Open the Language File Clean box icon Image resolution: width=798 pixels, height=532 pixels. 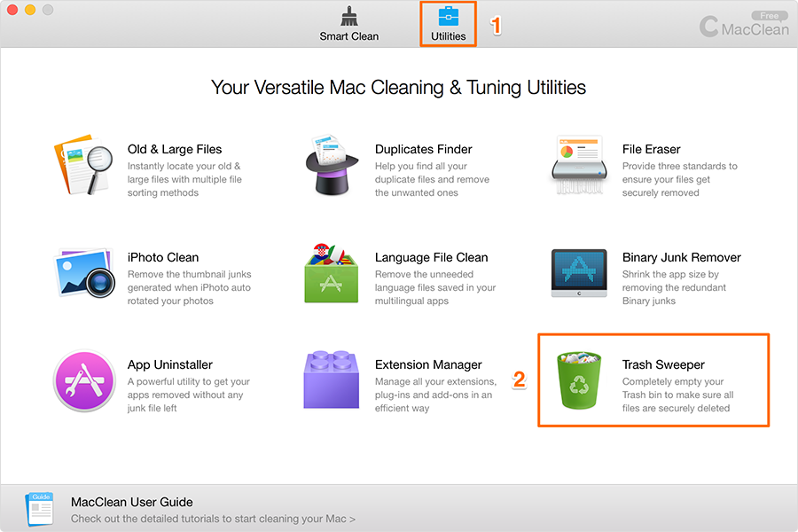332,273
